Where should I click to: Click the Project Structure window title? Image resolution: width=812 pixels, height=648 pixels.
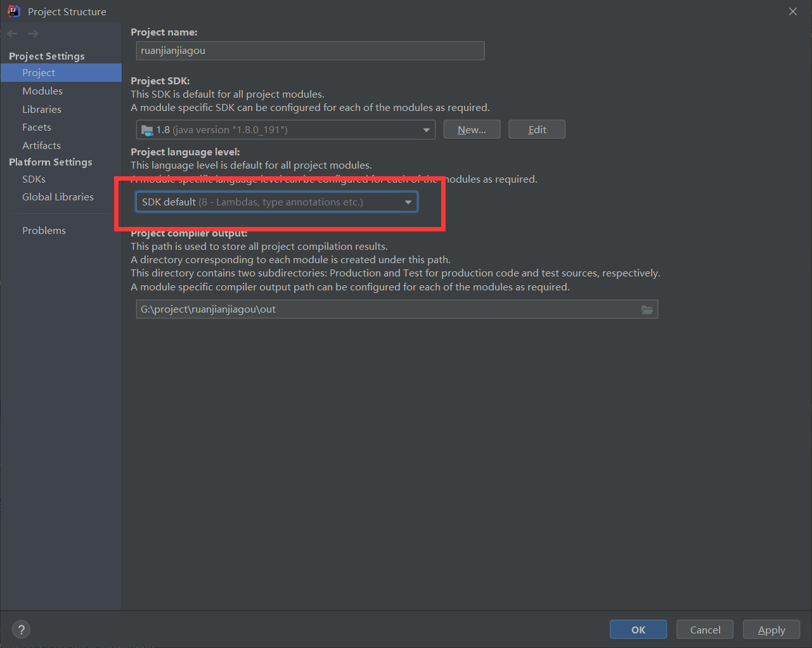pos(67,12)
